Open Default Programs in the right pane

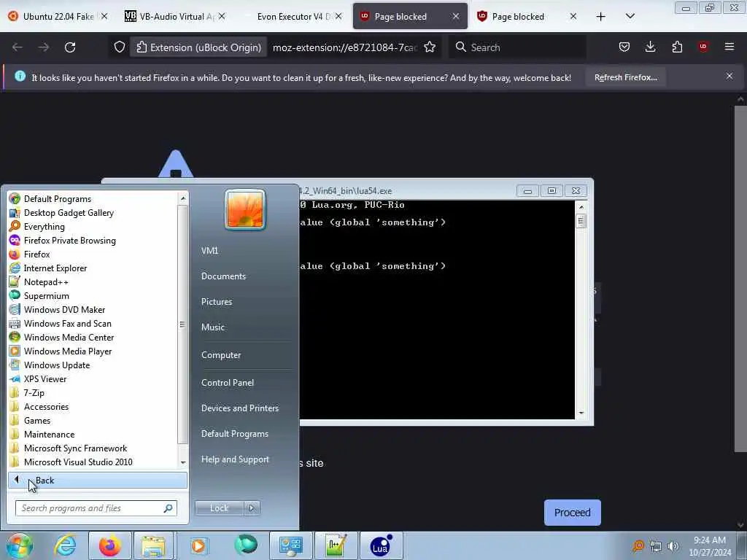coord(235,434)
